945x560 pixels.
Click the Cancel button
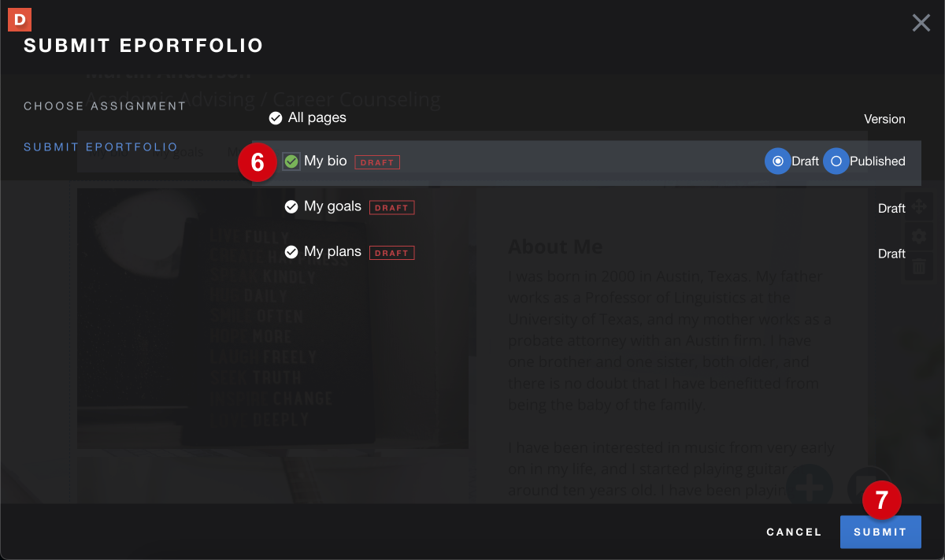[x=794, y=532]
